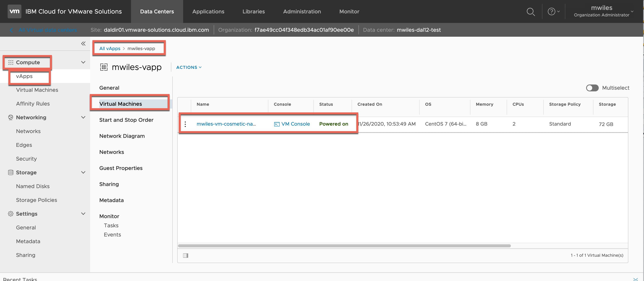Click the column chooser icon below table
The height and width of the screenshot is (281, 644).
coord(185,255)
